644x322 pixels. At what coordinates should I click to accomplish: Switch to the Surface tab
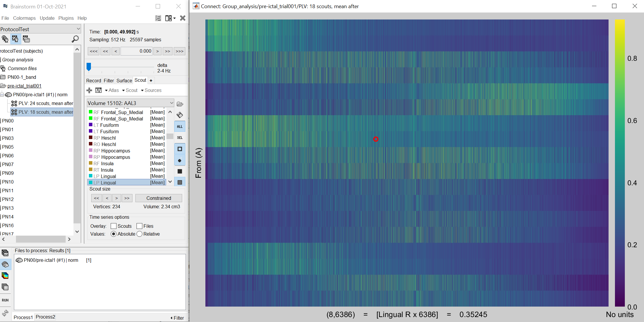[124, 81]
